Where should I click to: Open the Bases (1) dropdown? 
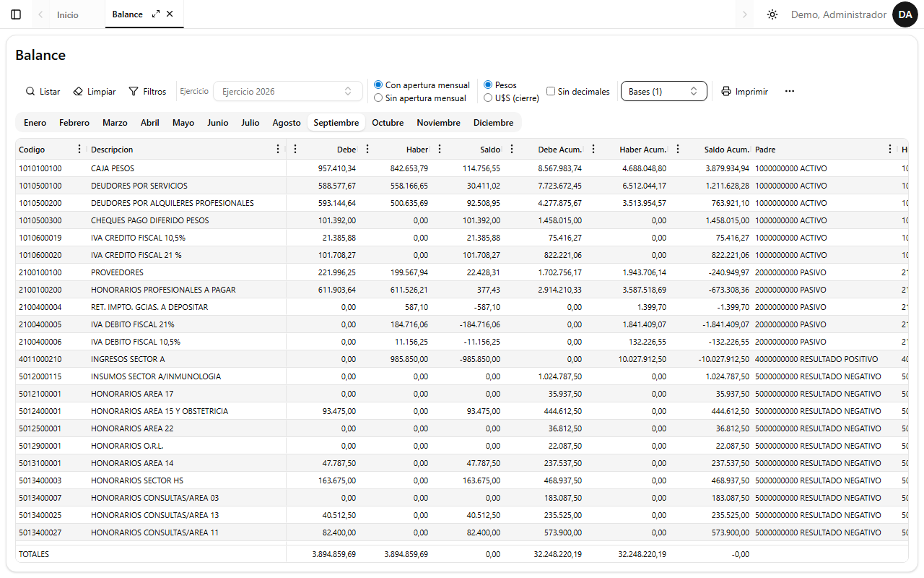pyautogui.click(x=664, y=91)
